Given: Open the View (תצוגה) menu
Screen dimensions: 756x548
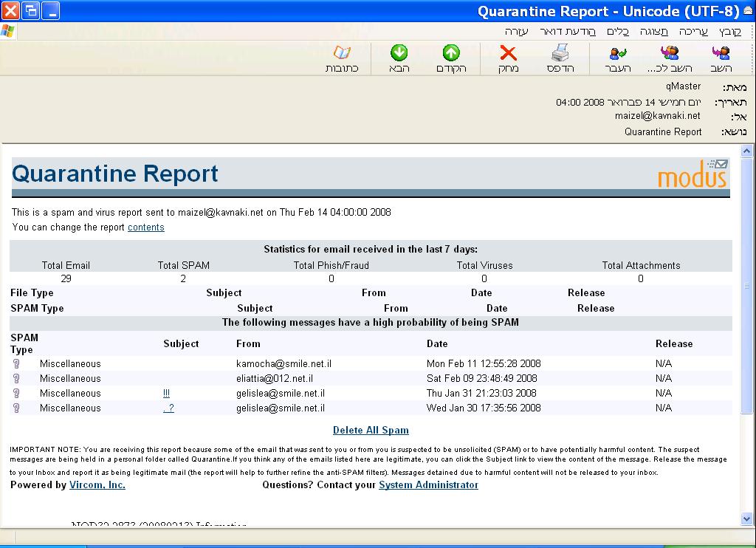Looking at the screenshot, I should (653, 31).
